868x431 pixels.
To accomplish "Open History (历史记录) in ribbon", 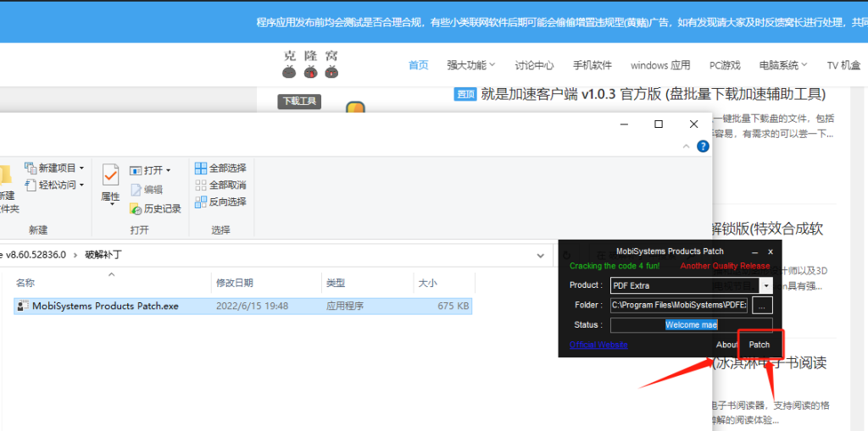I will tap(155, 208).
